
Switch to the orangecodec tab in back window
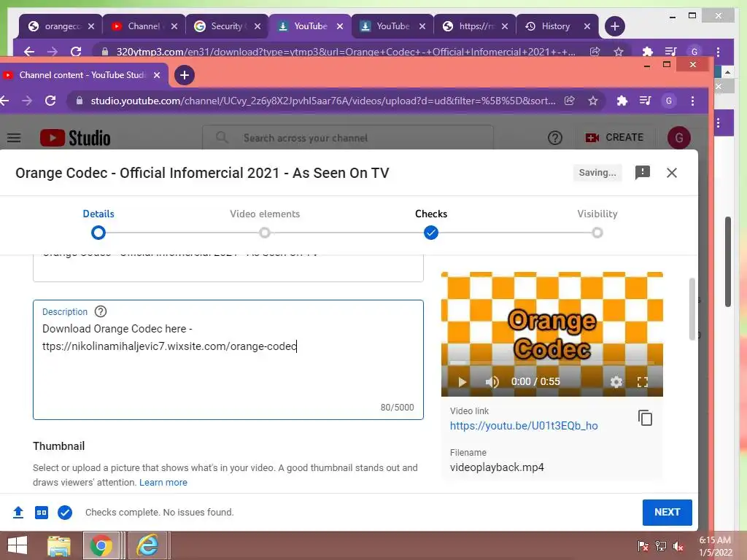[x=61, y=26]
